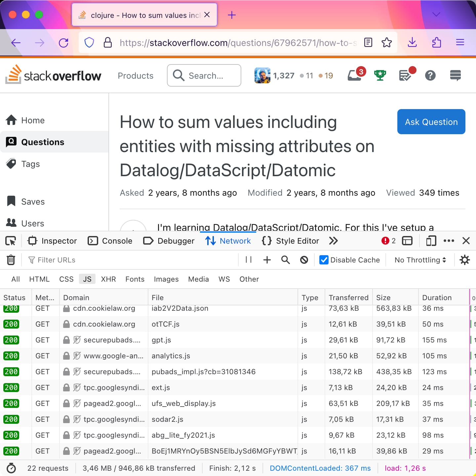This screenshot has width=476, height=476.
Task: Toggle Responsive Design Mode
Action: click(431, 241)
